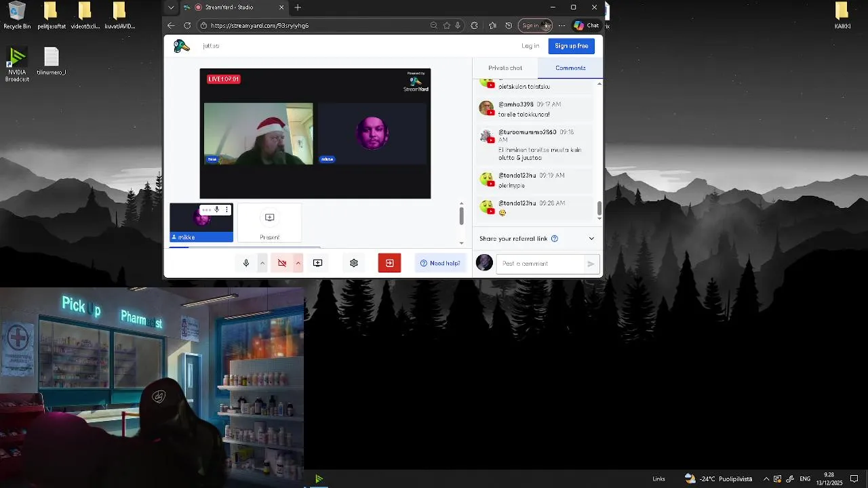
Task: Open a new browser tab with plus
Action: [298, 7]
